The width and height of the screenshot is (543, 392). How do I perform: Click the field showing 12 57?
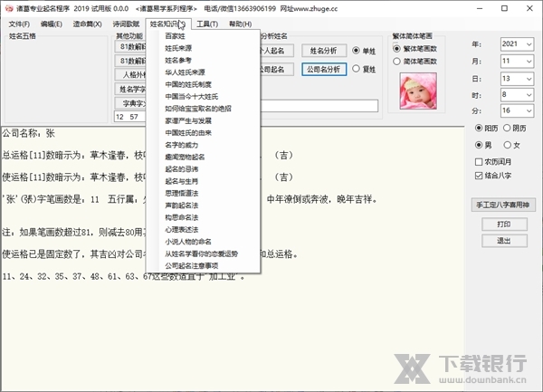point(130,117)
